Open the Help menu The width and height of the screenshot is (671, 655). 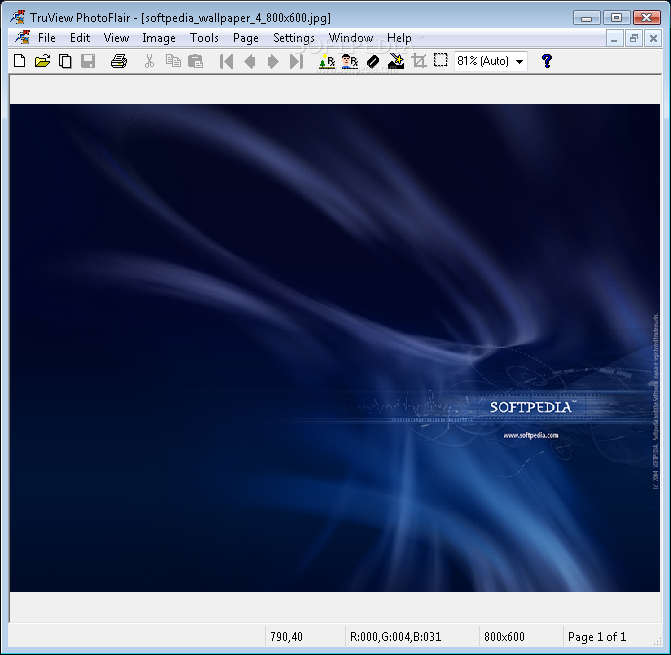pyautogui.click(x=399, y=38)
